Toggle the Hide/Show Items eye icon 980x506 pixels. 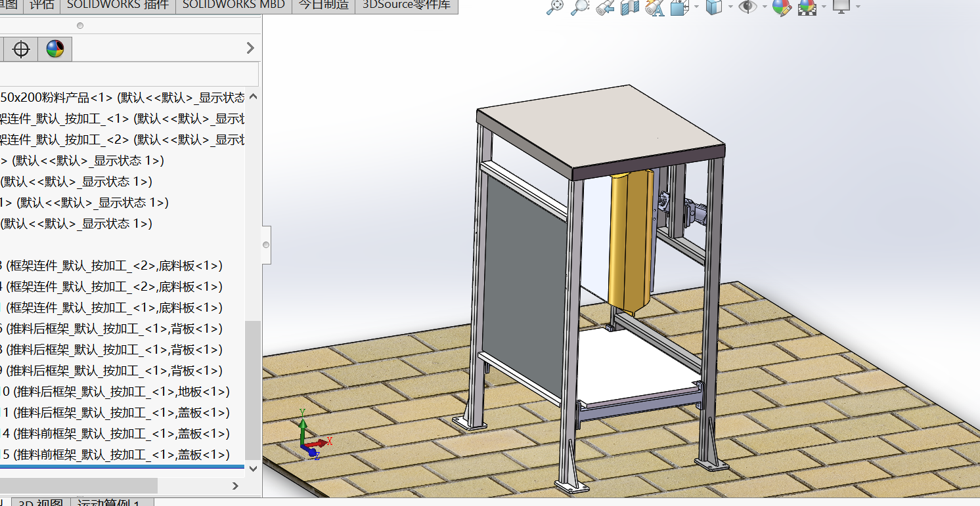[x=747, y=7]
